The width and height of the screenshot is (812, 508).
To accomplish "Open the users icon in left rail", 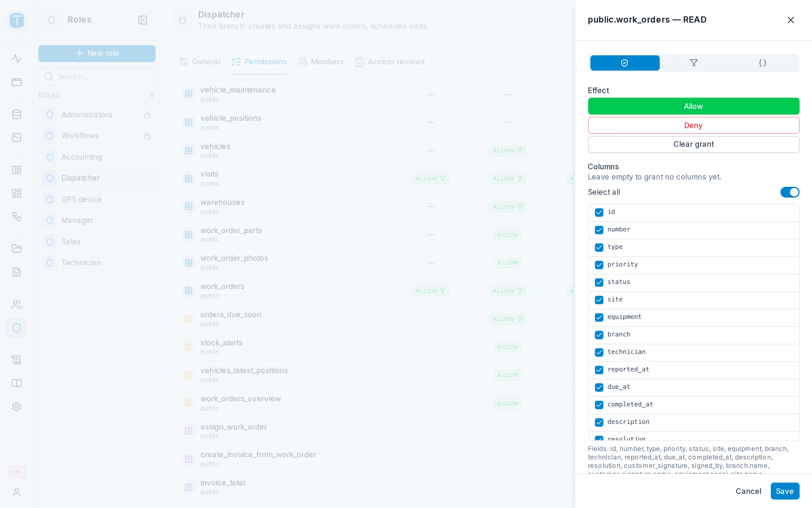I will click(x=16, y=305).
